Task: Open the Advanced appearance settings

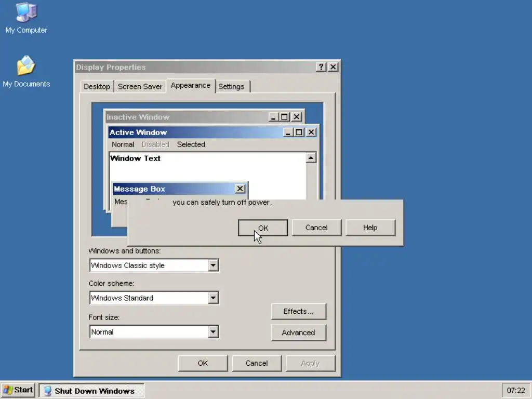Action: tap(299, 333)
